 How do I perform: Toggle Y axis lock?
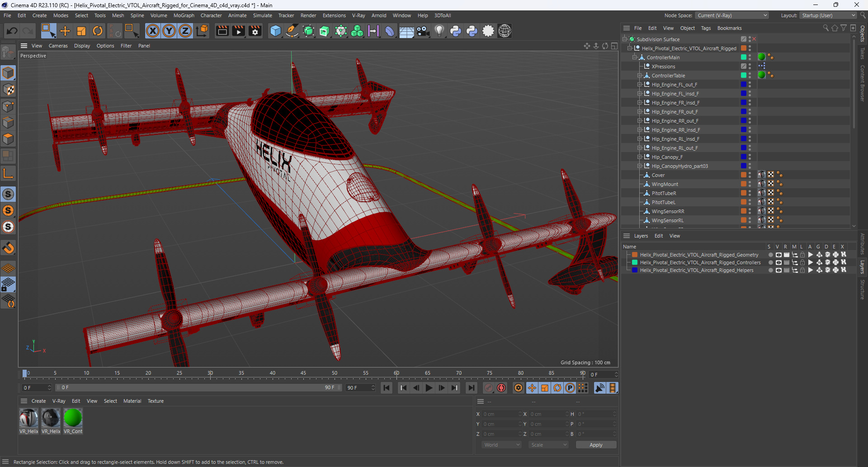[x=169, y=31]
